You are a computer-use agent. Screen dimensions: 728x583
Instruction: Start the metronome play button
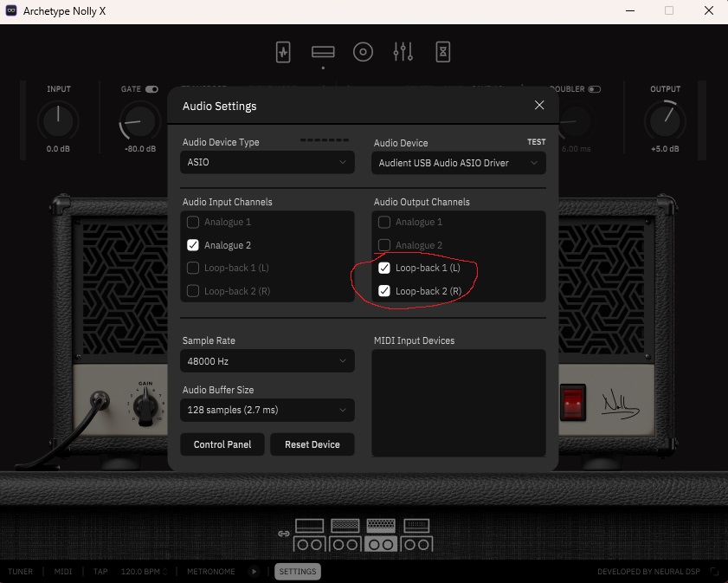tap(254, 572)
